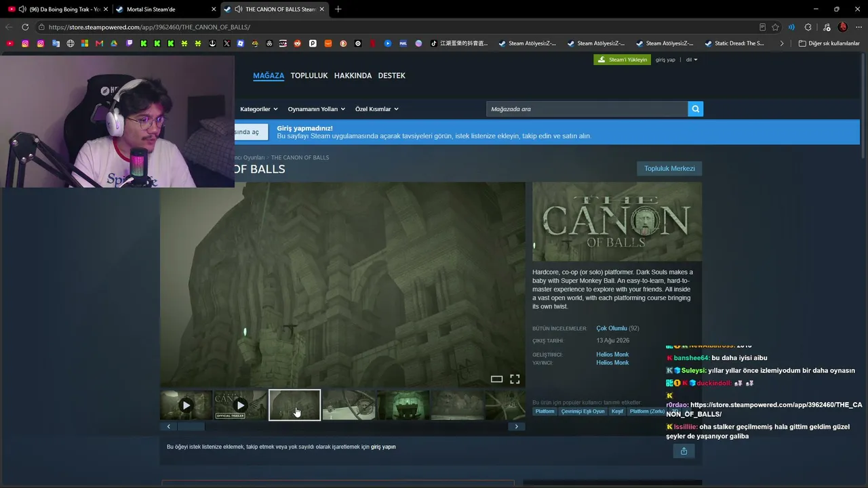The height and width of the screenshot is (488, 868).
Task: Click the Steam search field 'Mağazada ara'
Action: coord(587,109)
